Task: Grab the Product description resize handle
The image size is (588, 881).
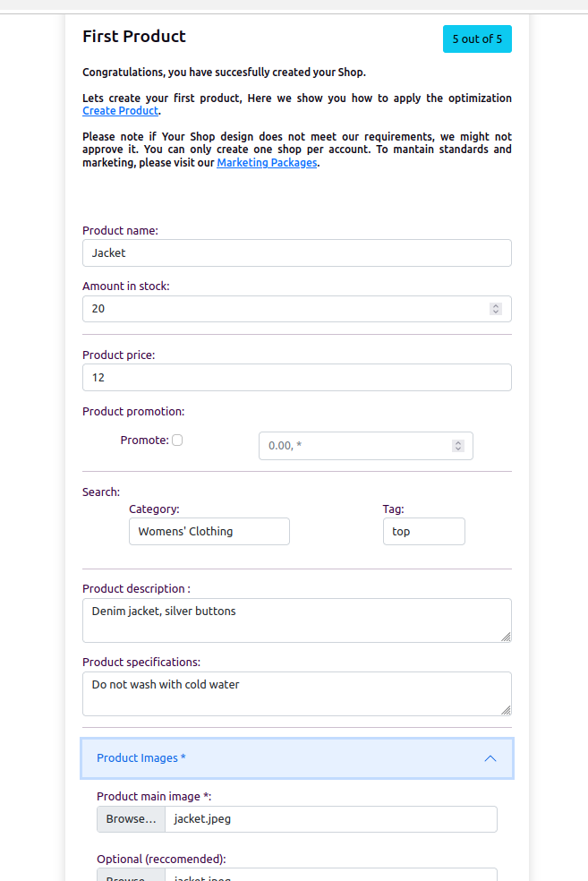Action: 506,637
